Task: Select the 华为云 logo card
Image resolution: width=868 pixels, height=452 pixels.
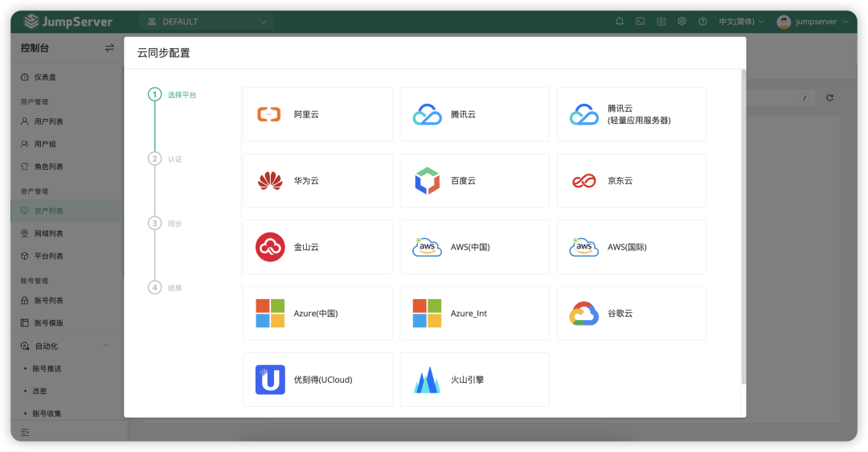Action: coord(317,181)
